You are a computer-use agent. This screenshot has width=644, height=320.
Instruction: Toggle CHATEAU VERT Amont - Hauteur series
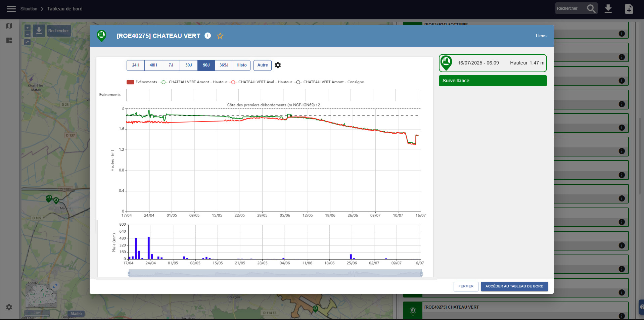[x=194, y=82]
